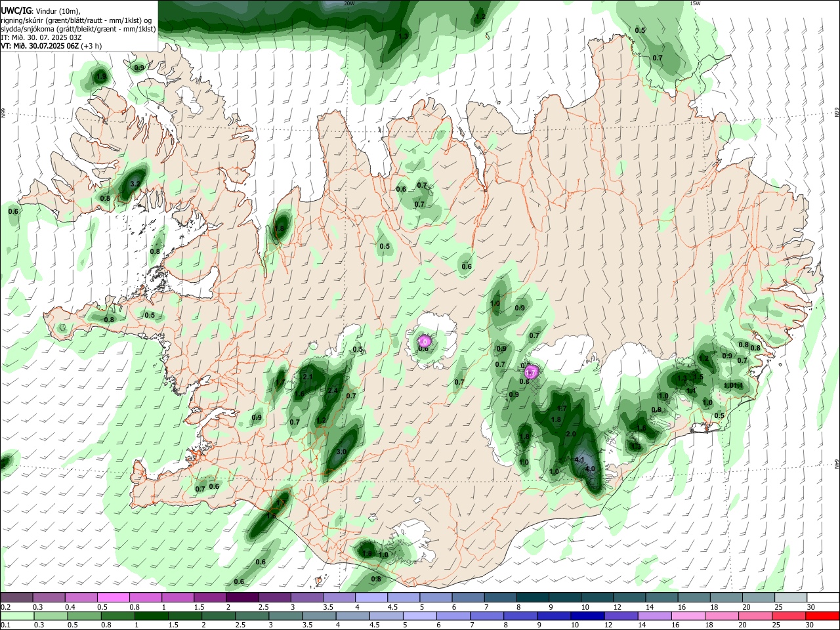Select top-row dark purple swatch between 2 and 2.5
This screenshot has height=630, width=840.
[x=242, y=598]
